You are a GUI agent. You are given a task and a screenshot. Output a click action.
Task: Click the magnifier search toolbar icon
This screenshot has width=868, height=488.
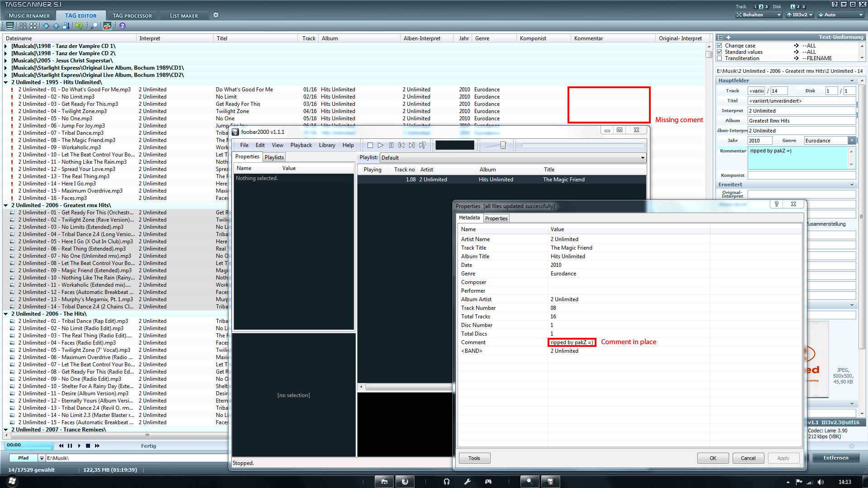pyautogui.click(x=94, y=26)
